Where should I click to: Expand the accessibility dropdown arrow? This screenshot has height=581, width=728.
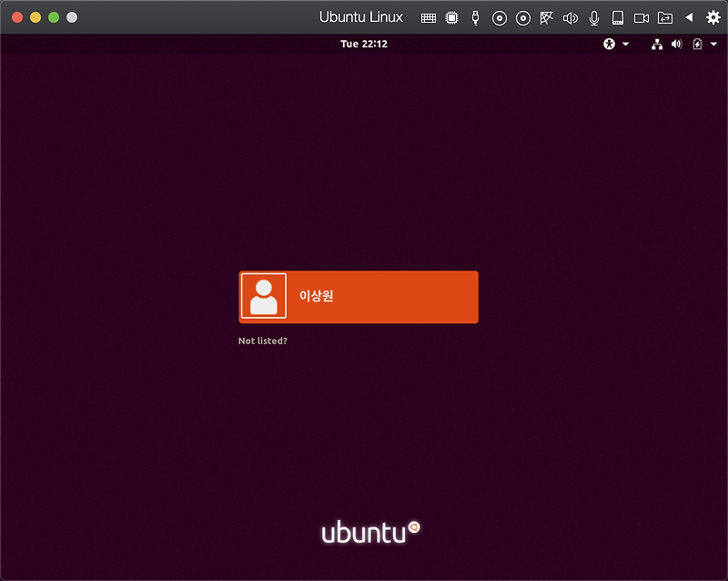[624, 43]
